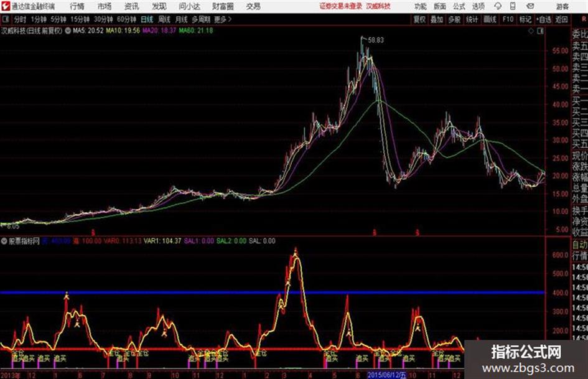
Task: Switch to 分时 intraday view
Action: pyautogui.click(x=20, y=19)
